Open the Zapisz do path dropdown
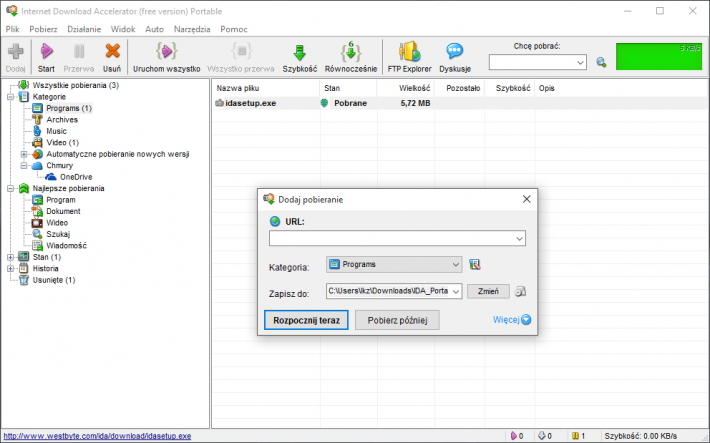 456,291
